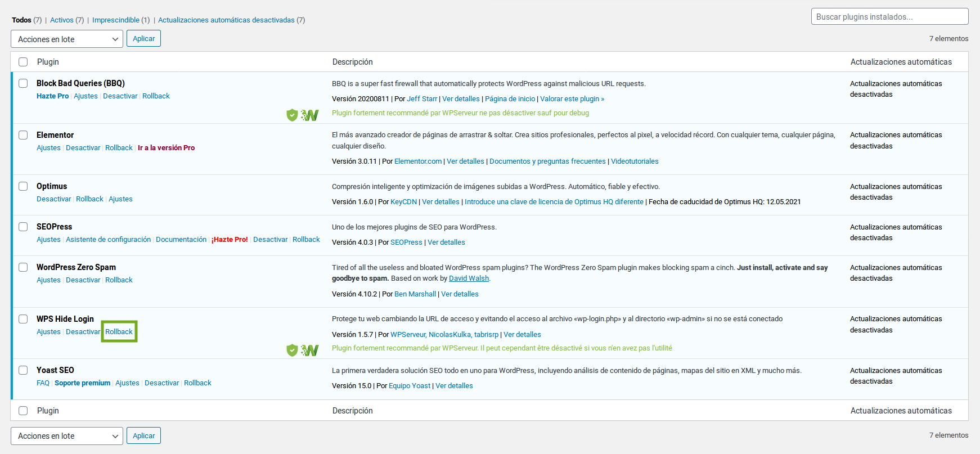Open David Walsh link in Zero Spam description
The width and height of the screenshot is (980, 454).
pos(469,278)
